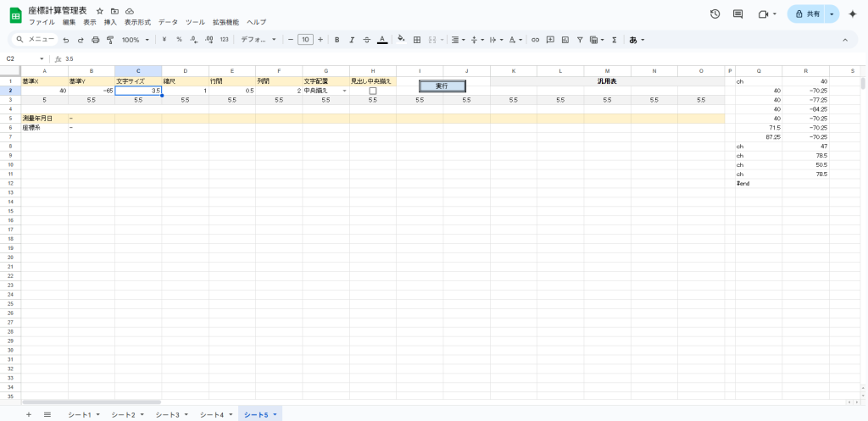Click the 共有 share button
The width and height of the screenshot is (868, 421).
pyautogui.click(x=807, y=14)
